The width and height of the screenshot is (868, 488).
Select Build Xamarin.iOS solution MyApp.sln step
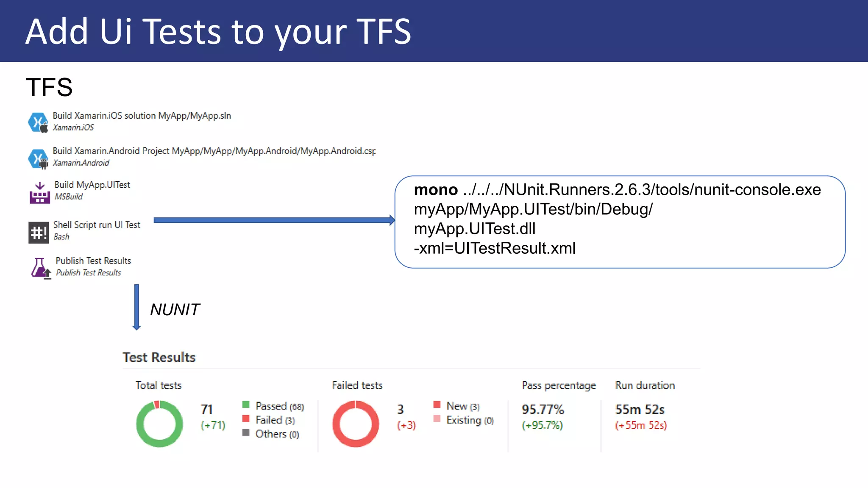click(142, 116)
